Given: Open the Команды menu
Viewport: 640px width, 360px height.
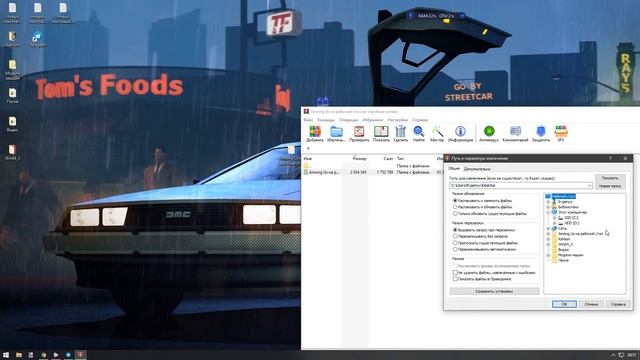Looking at the screenshot, I should point(326,120).
